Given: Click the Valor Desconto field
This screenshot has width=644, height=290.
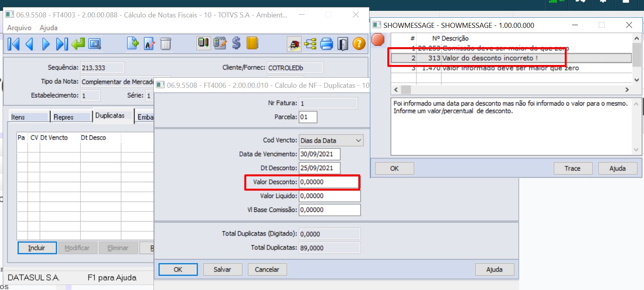Looking at the screenshot, I should pyautogui.click(x=329, y=182).
